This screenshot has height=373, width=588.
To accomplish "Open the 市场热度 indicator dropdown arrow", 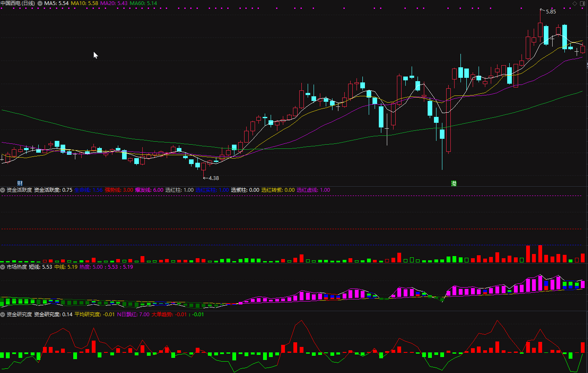I will 3,267.
